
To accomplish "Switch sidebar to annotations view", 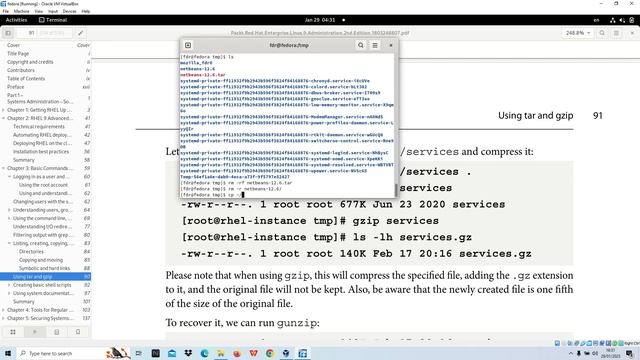I will click(57, 332).
